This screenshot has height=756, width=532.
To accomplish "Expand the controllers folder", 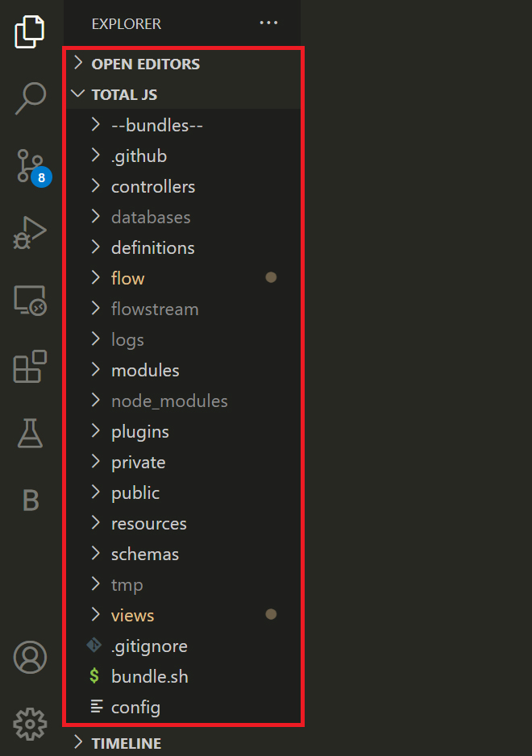I will click(x=153, y=186).
